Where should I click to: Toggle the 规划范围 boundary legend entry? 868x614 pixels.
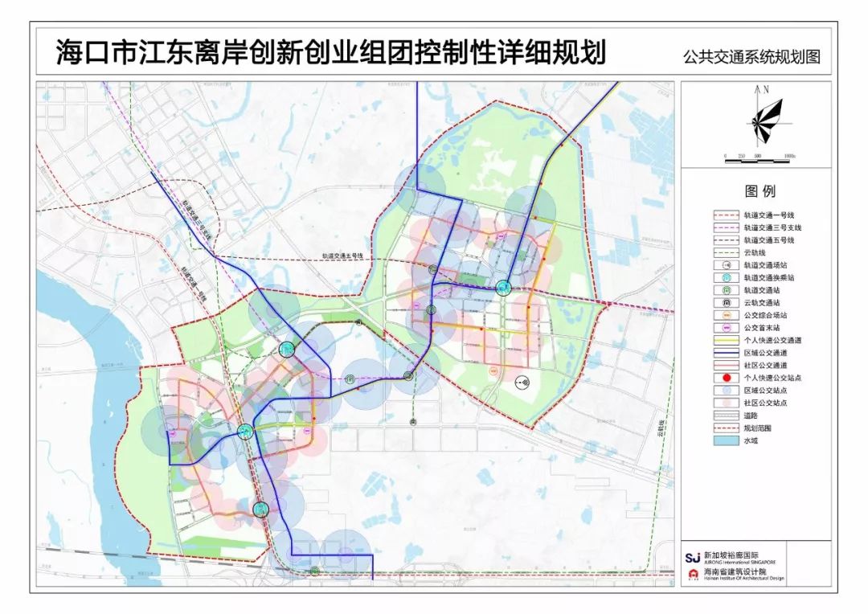726,426
